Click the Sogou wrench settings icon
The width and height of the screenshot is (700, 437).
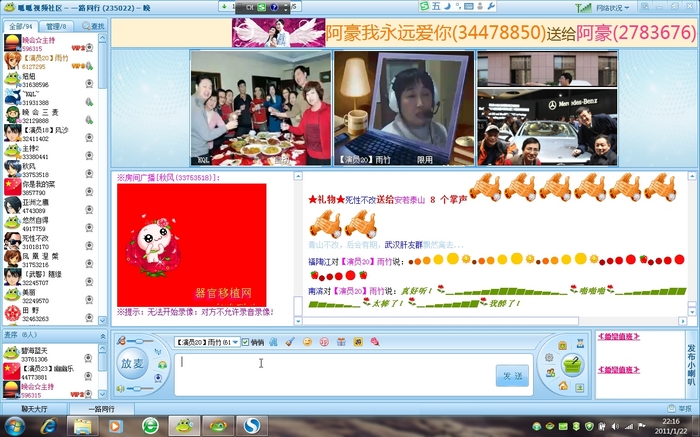[491, 6]
